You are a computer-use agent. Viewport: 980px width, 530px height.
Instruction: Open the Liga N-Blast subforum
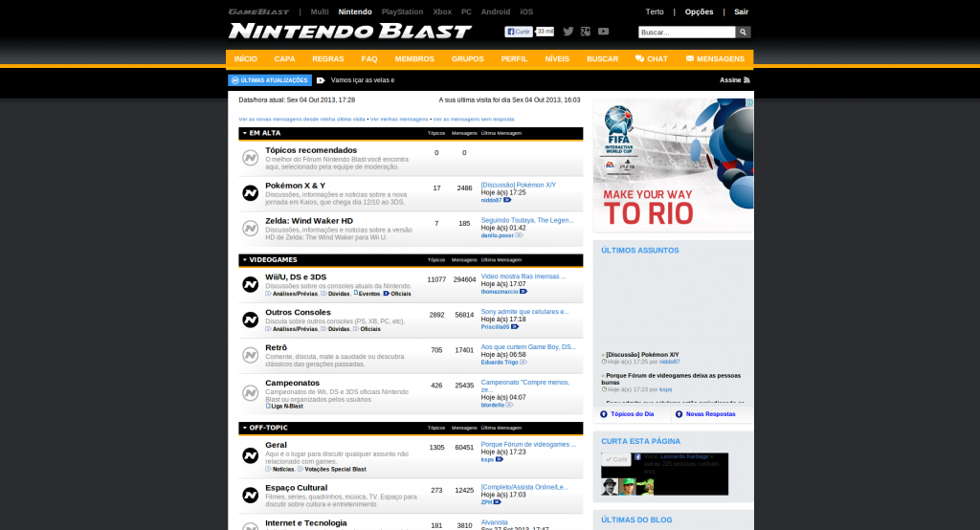click(287, 407)
